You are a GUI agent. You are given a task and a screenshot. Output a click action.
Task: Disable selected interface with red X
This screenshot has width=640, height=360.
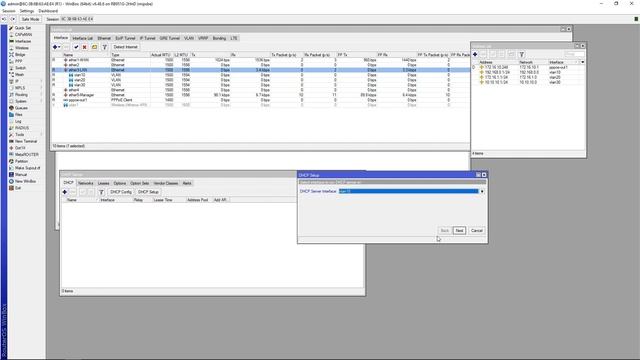84,47
